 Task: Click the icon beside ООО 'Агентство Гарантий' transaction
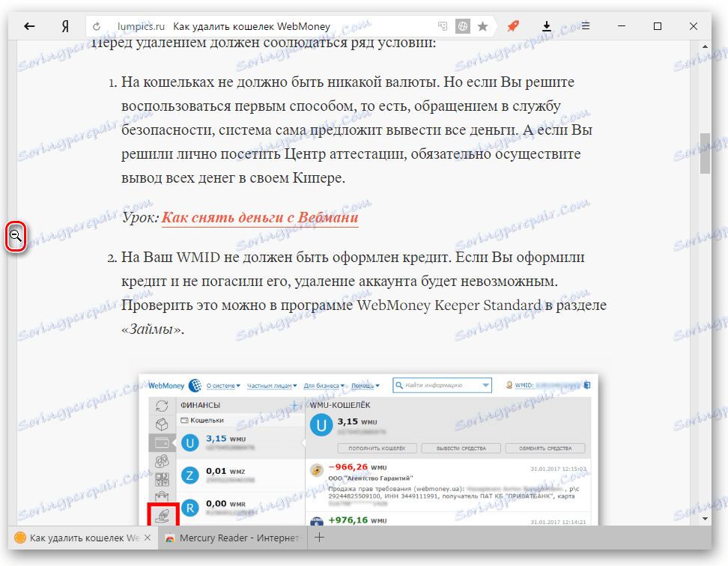point(317,470)
